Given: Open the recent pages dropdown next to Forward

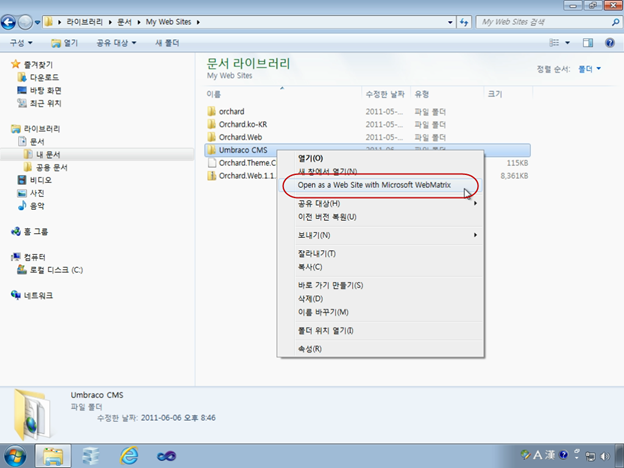Looking at the screenshot, I should tap(37, 23).
